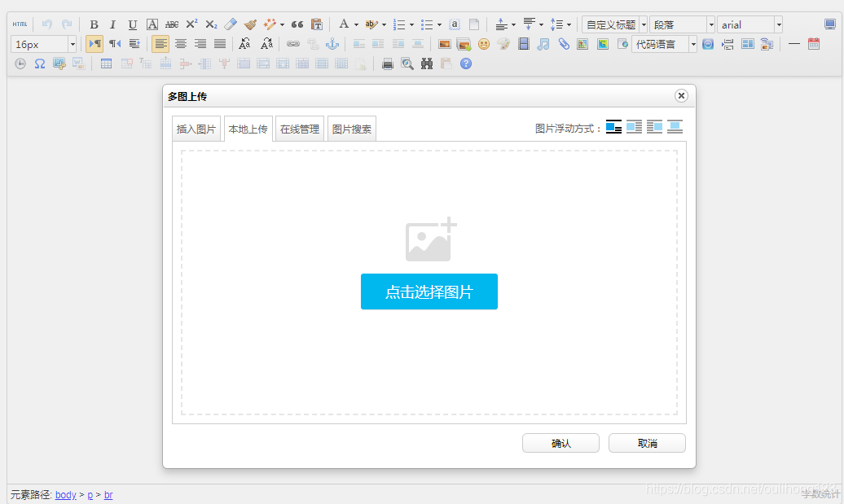
Task: Click the 确认 button
Action: click(560, 443)
